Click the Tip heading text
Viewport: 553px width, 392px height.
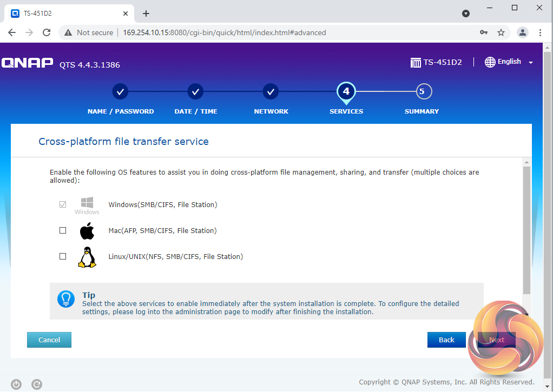tap(89, 295)
